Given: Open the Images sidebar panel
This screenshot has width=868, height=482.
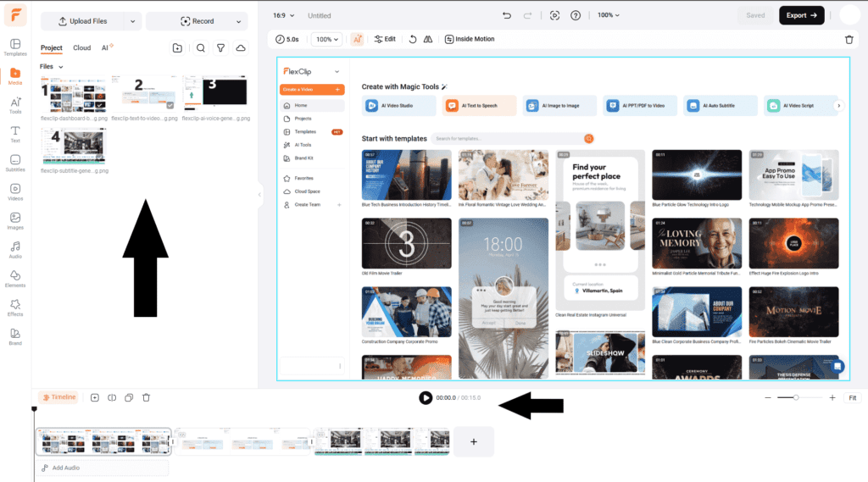Looking at the screenshot, I should (x=15, y=221).
